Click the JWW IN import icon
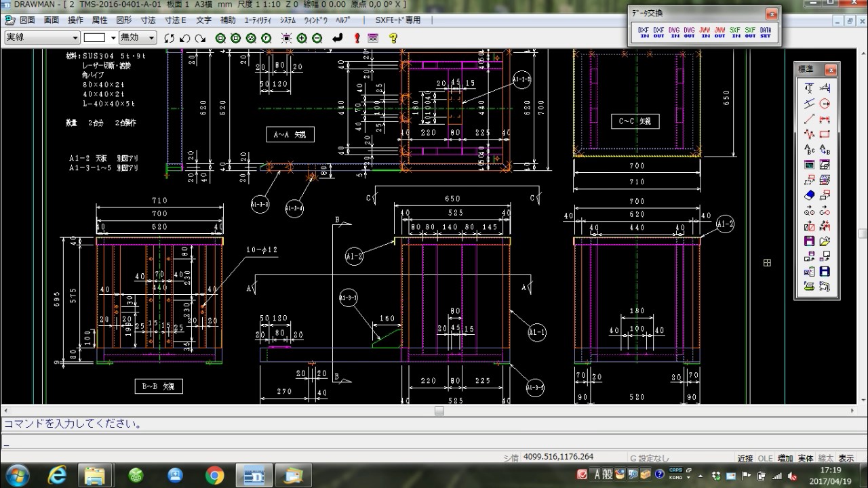868x488 pixels. (705, 33)
